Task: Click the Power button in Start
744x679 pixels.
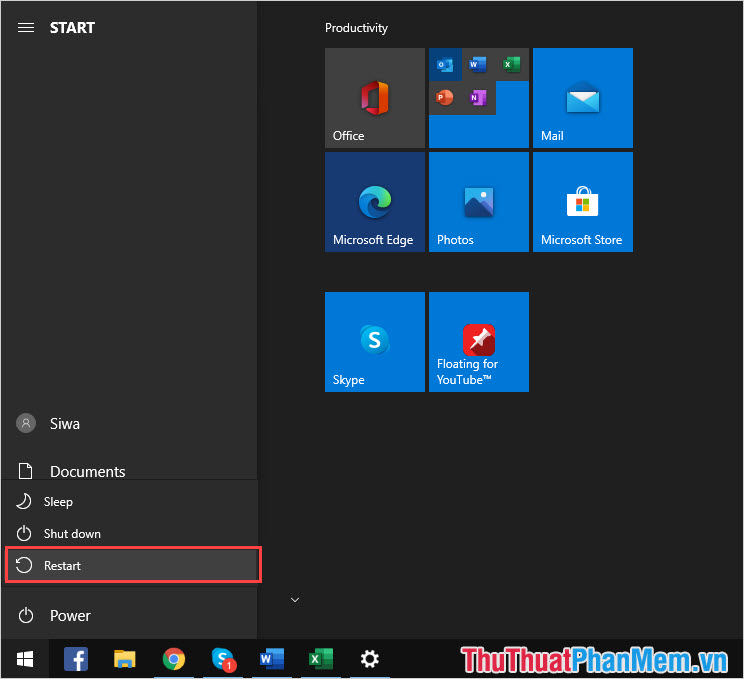Action: click(129, 615)
